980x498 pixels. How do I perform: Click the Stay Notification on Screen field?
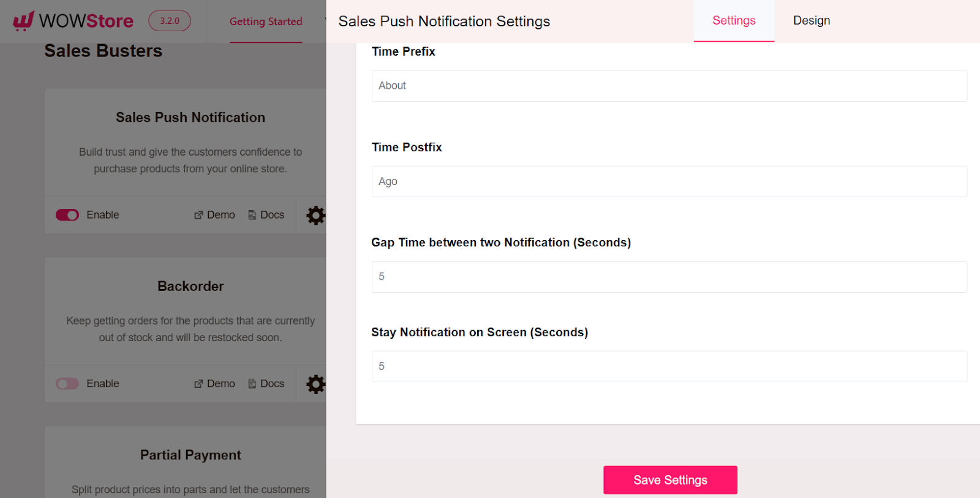tap(669, 366)
